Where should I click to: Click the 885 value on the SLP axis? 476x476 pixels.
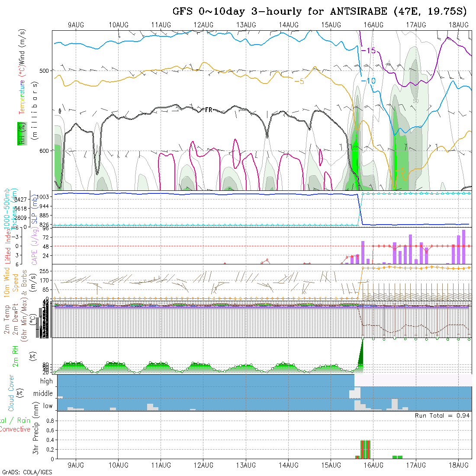[x=44, y=215]
